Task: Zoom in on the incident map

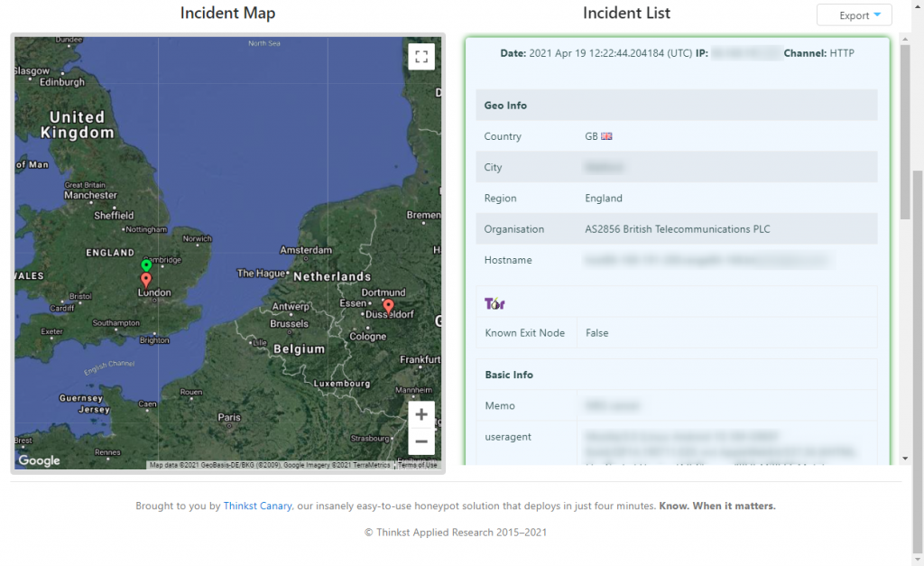Action: (420, 414)
